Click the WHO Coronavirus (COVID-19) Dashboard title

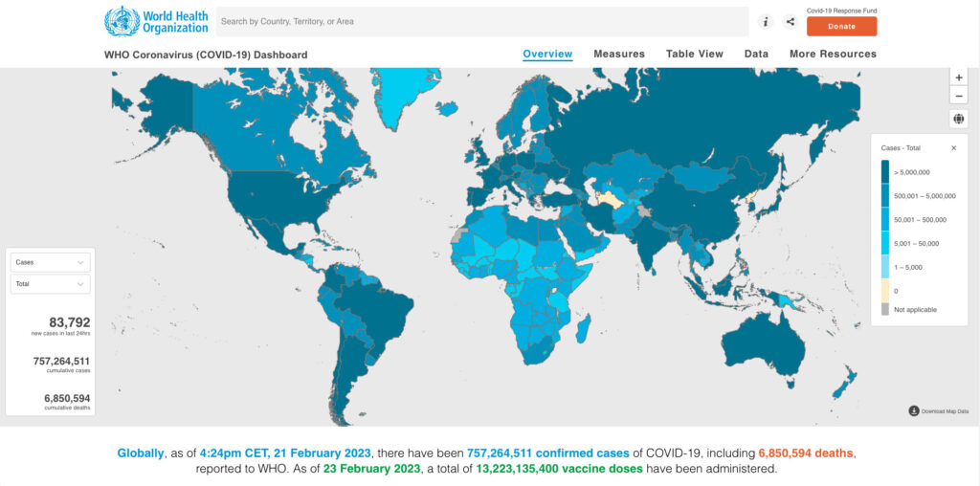206,55
